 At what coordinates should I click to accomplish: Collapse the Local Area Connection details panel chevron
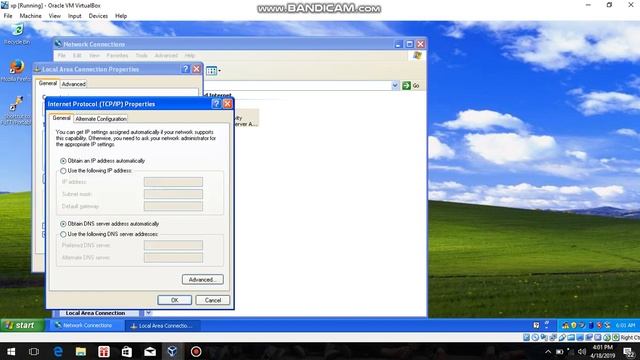coord(148,313)
